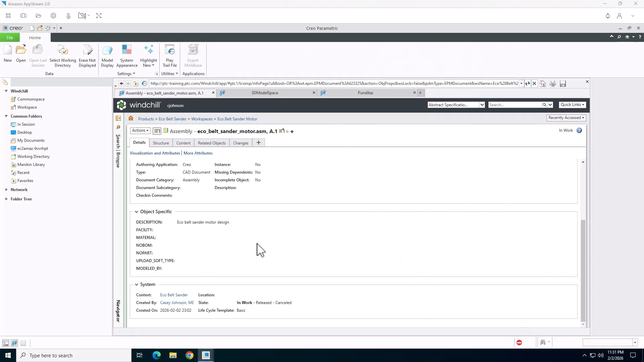Switch to the Structure tab

pos(161,143)
